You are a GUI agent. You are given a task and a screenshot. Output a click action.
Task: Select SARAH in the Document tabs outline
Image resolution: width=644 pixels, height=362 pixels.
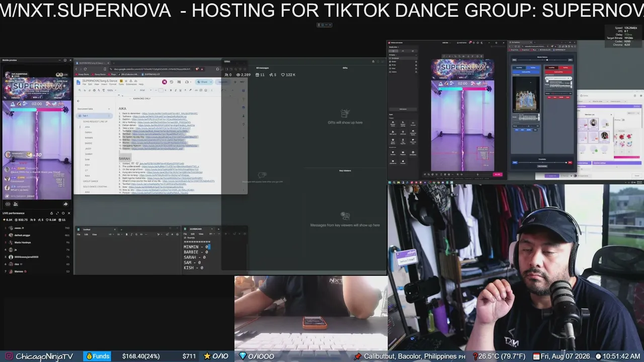(x=89, y=132)
